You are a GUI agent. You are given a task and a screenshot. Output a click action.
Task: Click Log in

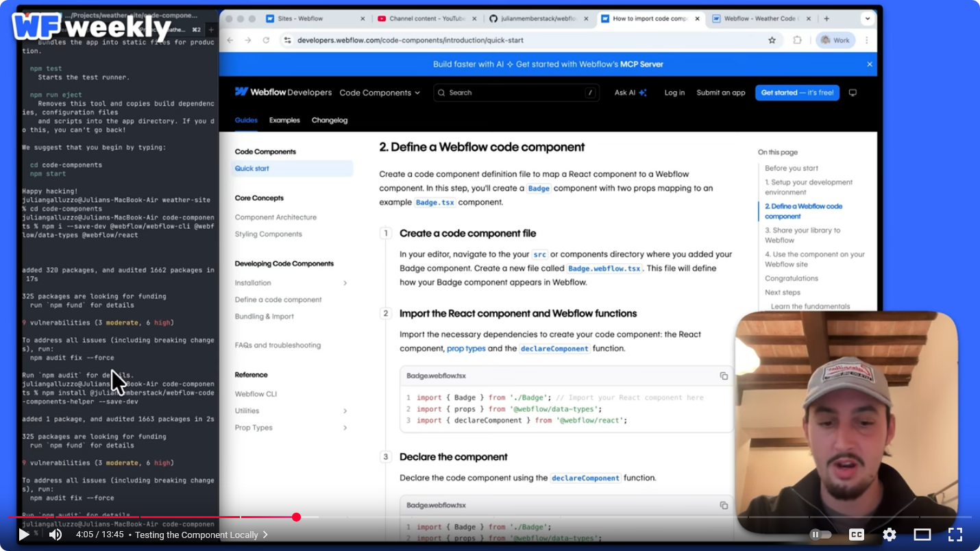[674, 93]
